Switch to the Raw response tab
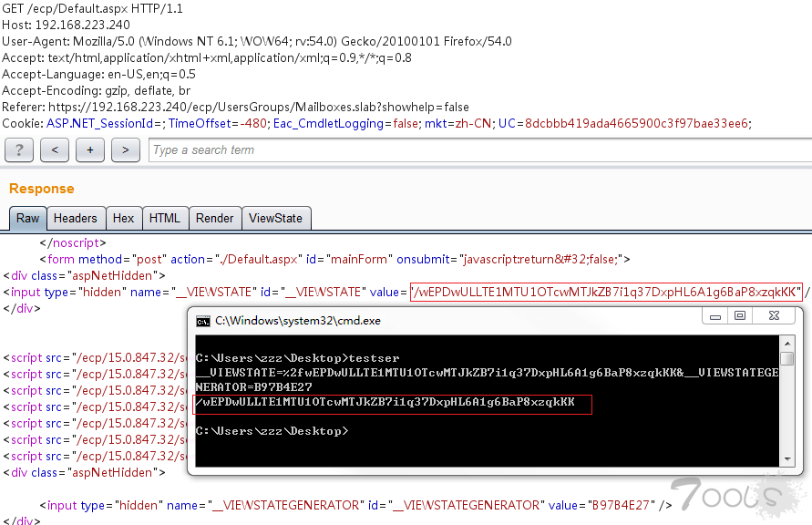The image size is (812, 525). point(28,219)
